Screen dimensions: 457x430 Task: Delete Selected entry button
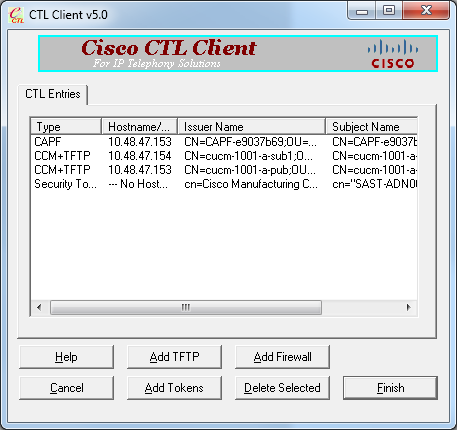(x=282, y=388)
